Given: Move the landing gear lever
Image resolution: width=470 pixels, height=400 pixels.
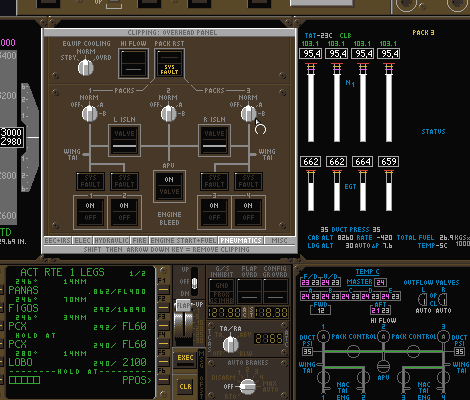Looking at the screenshot, I should coord(194,283).
